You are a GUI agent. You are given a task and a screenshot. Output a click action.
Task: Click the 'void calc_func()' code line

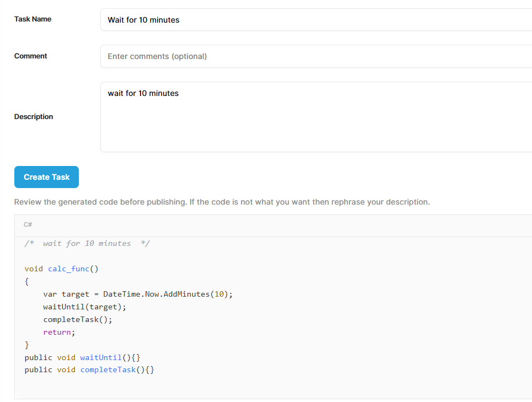click(61, 269)
